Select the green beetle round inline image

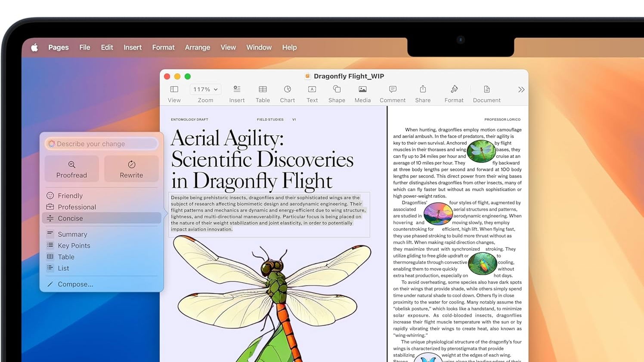coord(482,264)
